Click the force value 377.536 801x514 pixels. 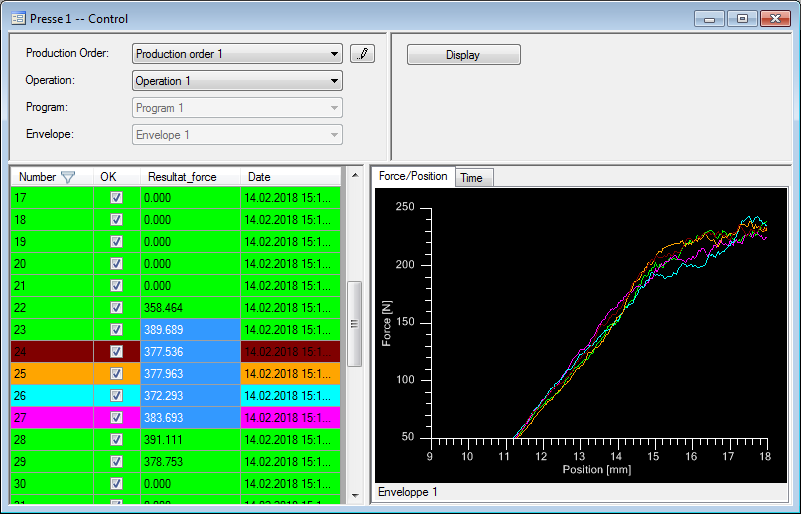190,352
